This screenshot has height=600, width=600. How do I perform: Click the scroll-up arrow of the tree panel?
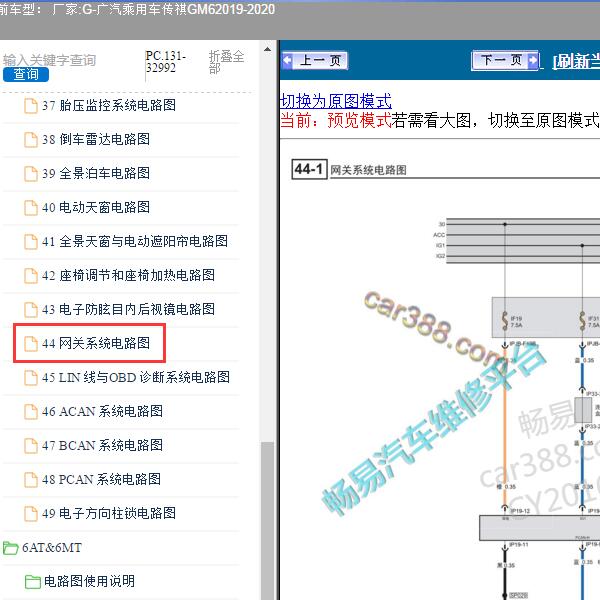click(x=267, y=49)
